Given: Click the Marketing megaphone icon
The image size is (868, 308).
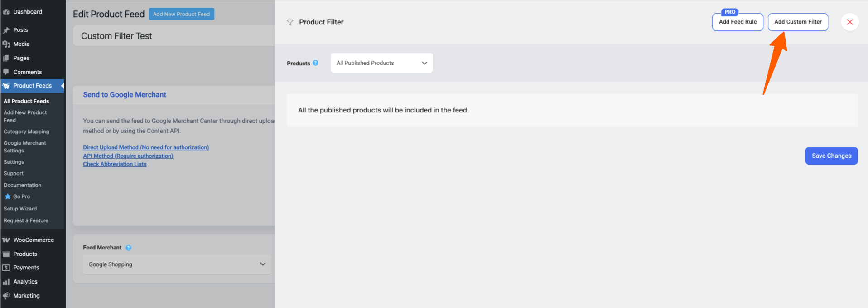Looking at the screenshot, I should (x=6, y=296).
